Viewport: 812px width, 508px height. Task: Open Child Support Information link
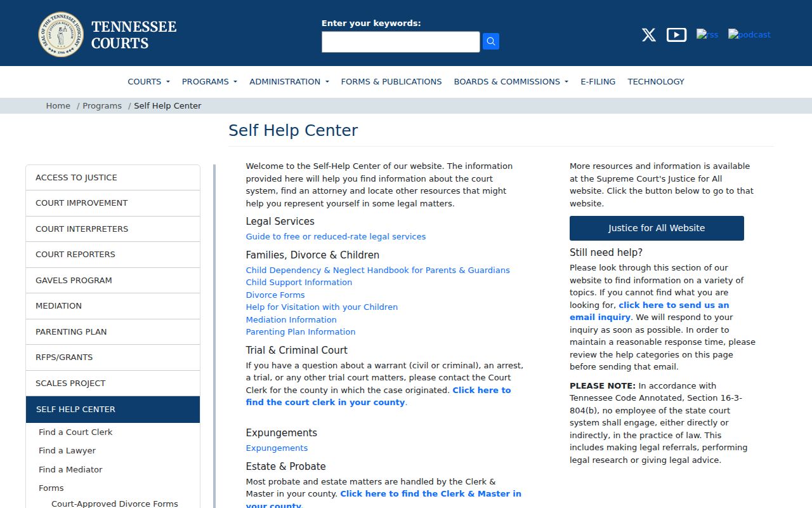click(x=299, y=283)
